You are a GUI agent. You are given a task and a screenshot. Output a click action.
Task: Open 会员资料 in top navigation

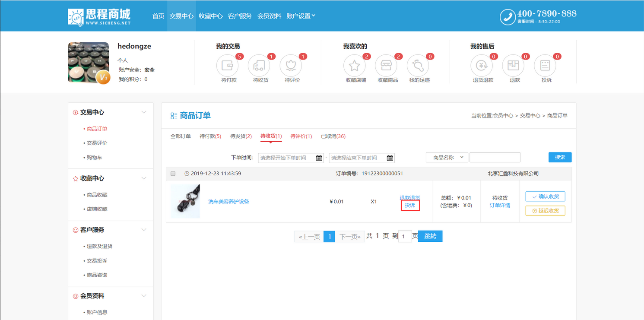click(269, 16)
